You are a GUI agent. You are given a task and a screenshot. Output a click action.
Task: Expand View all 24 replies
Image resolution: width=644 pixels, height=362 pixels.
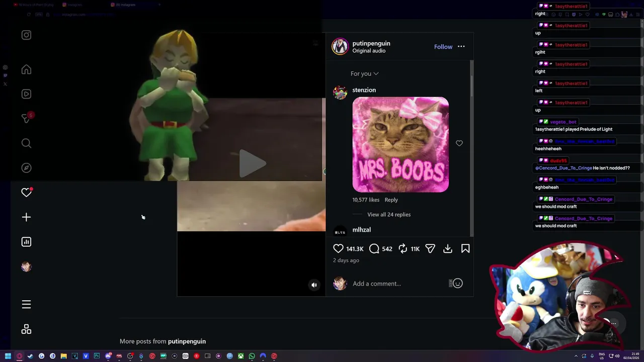(389, 215)
